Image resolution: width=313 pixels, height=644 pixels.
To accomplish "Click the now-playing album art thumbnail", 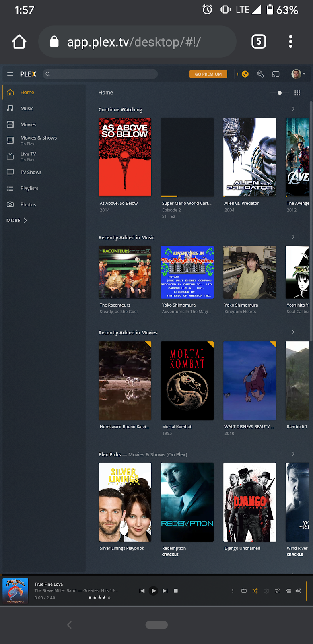I will click(x=15, y=590).
